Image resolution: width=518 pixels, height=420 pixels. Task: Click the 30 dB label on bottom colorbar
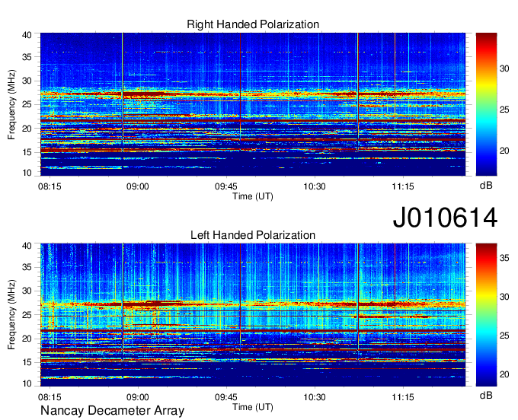coord(504,297)
